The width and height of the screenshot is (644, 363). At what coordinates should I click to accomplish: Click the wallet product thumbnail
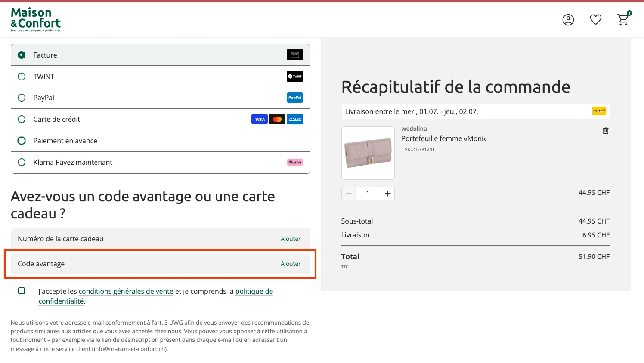(x=368, y=153)
